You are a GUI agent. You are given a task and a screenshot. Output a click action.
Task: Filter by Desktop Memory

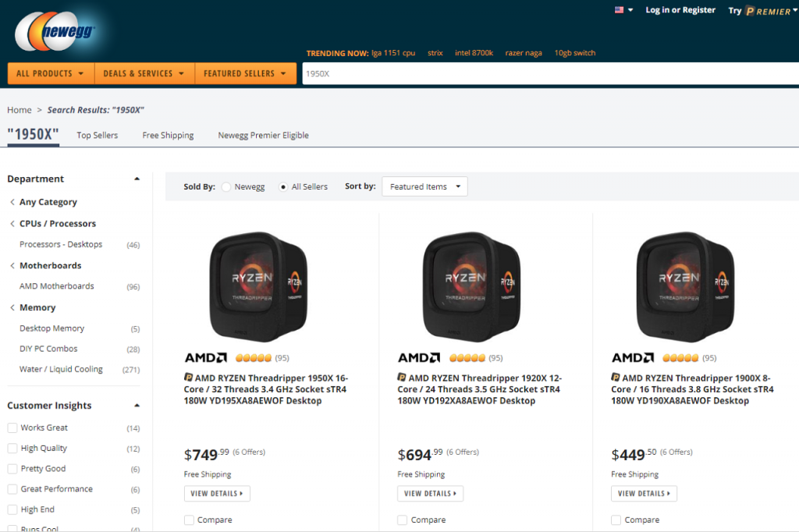(x=52, y=328)
